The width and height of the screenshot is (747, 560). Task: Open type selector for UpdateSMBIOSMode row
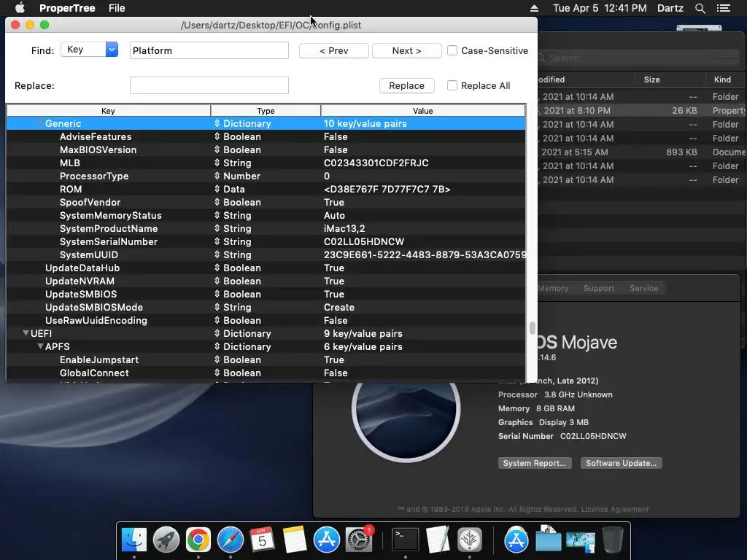pyautogui.click(x=217, y=307)
